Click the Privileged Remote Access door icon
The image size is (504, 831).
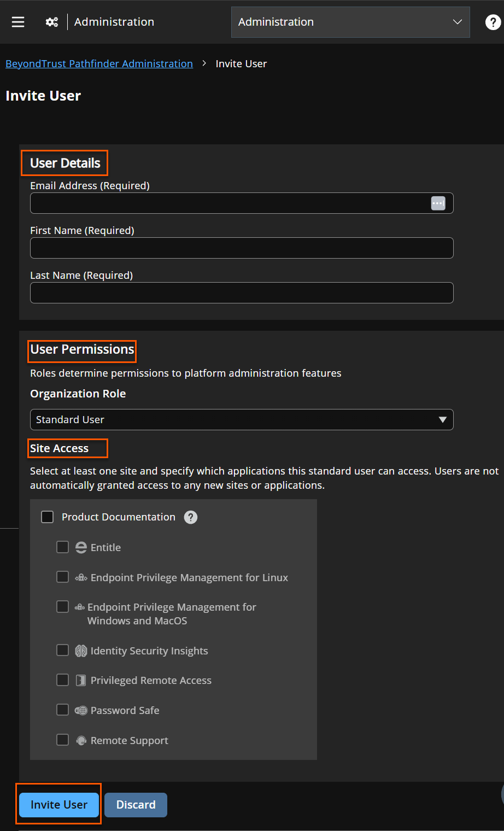tap(81, 680)
